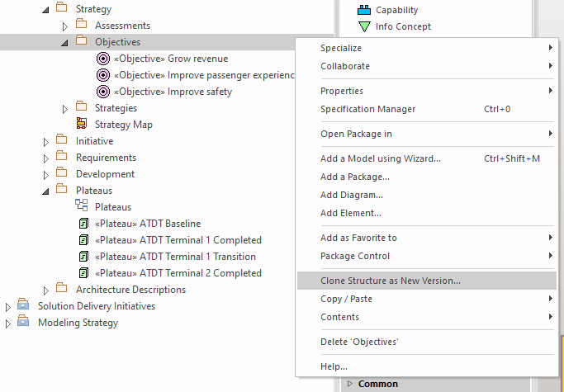Open the Copy / Paste submenu
The width and height of the screenshot is (564, 392).
pos(346,299)
